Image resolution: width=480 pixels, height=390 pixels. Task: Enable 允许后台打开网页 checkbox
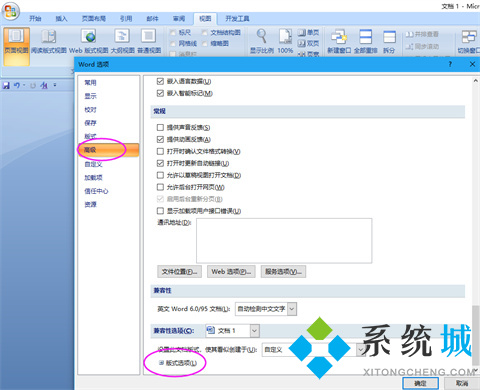(160, 187)
